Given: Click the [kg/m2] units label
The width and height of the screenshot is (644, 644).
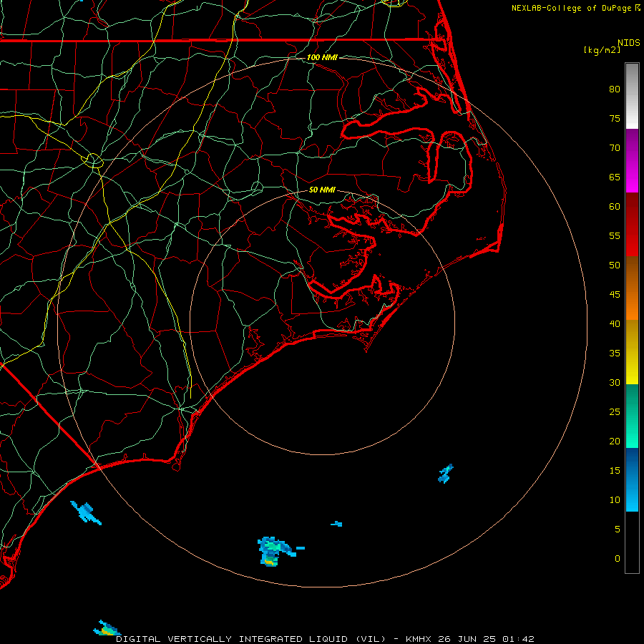Looking at the screenshot, I should 602,50.
